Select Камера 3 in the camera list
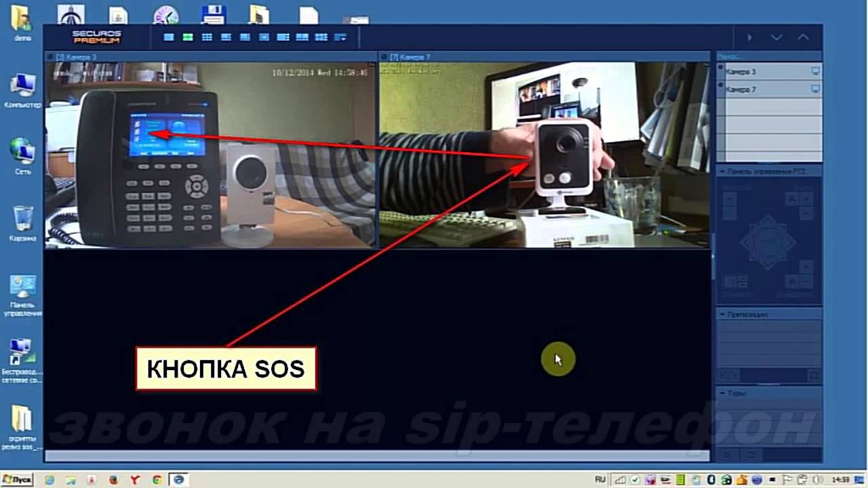Image resolution: width=868 pixels, height=488 pixels. click(770, 71)
